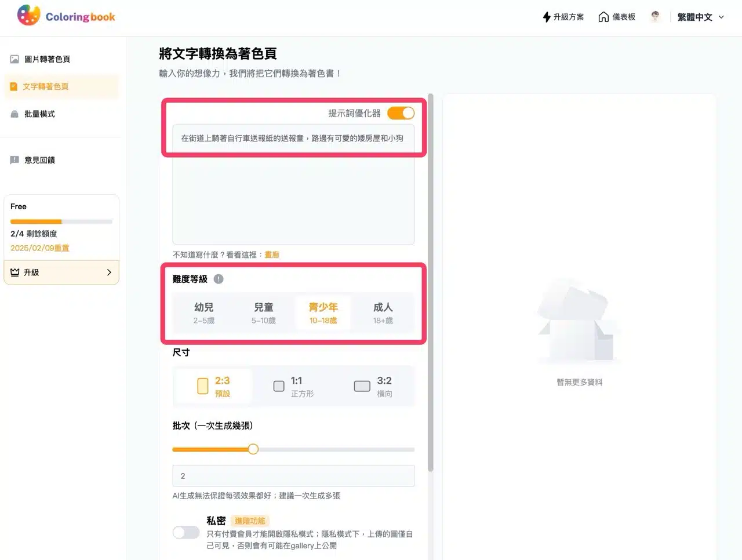
Task: Open the dashboard via house icon
Action: coord(603,17)
